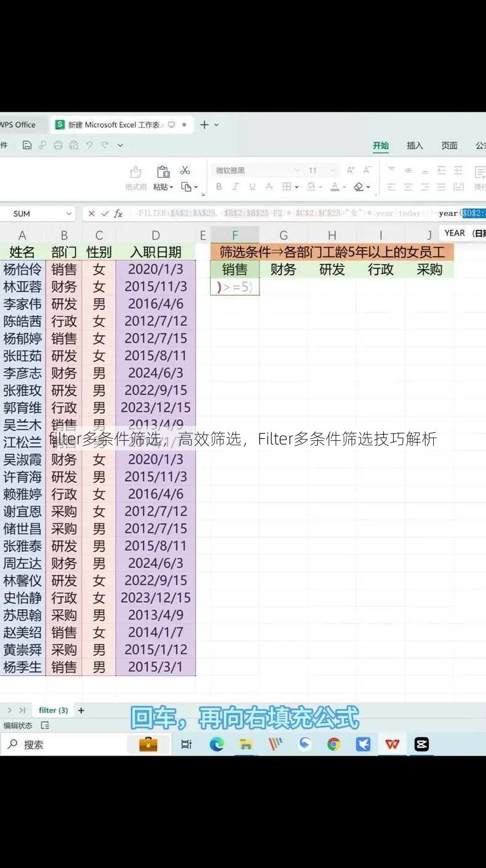Click the 财务 header cell in column G

click(x=283, y=269)
